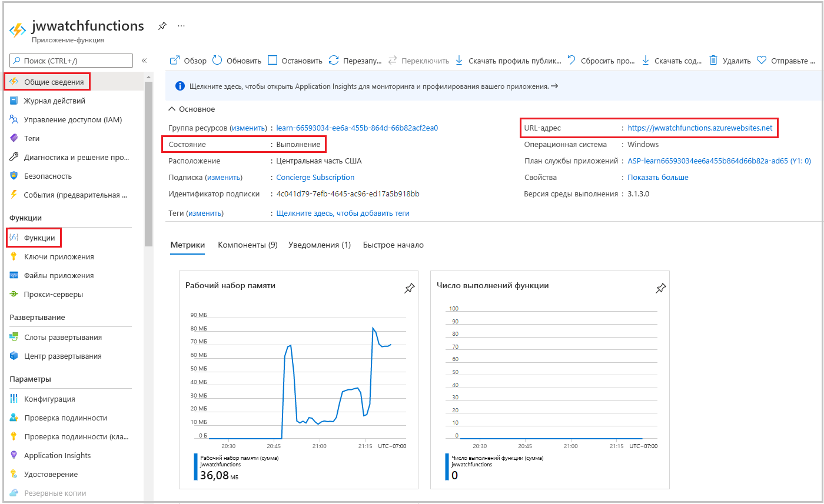Click Центральная часть США location value
The image size is (824, 504).
point(319,161)
